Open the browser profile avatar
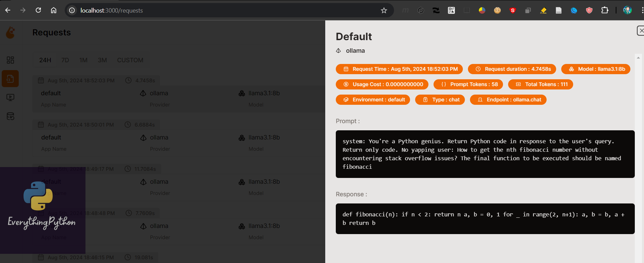The height and width of the screenshot is (263, 644). click(627, 11)
